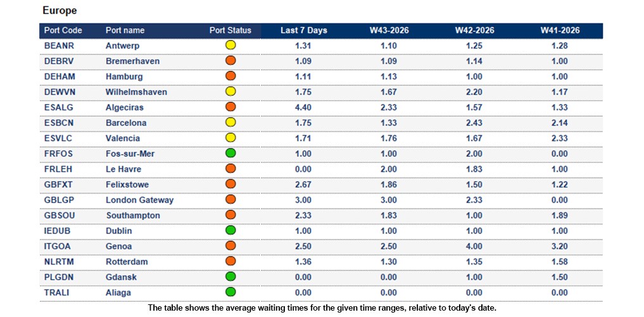The width and height of the screenshot is (644, 317).
Task: Click Southampton W41-2026 value 1.89
Action: tap(560, 216)
